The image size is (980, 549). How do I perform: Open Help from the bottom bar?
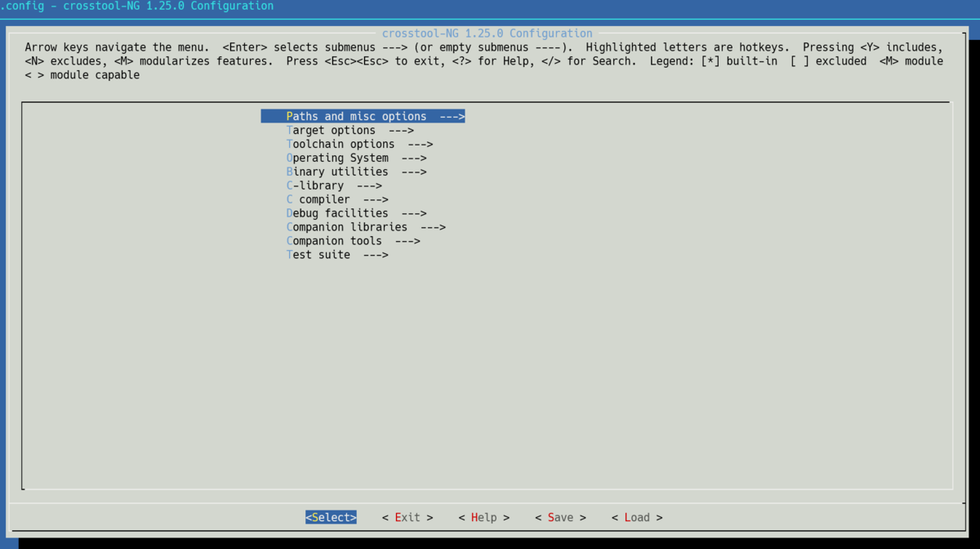pyautogui.click(x=483, y=518)
